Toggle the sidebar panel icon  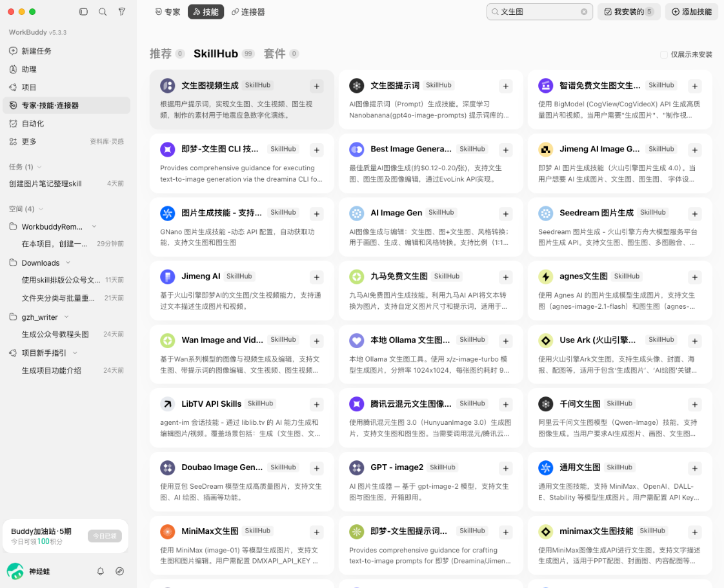tap(84, 12)
